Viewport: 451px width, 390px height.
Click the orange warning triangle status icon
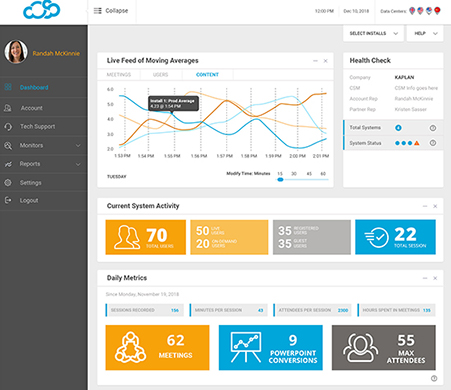pyautogui.click(x=417, y=143)
